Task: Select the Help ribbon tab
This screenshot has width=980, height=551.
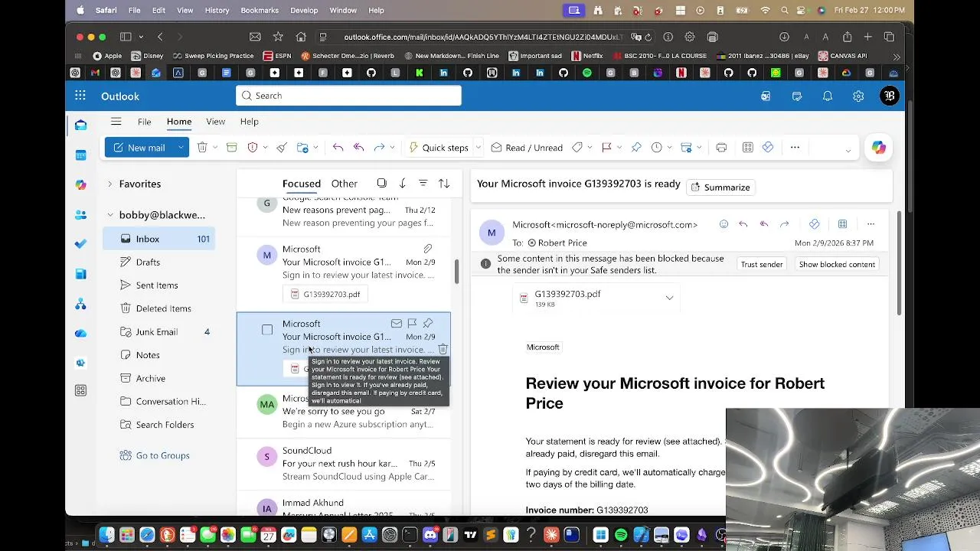Action: tap(249, 122)
